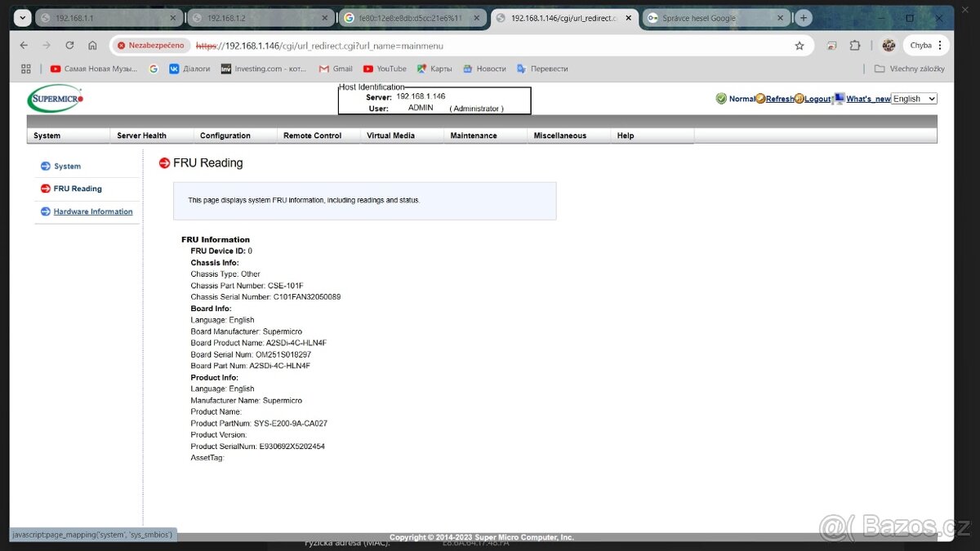Click the Board Serial Num OM251S018297 line
This screenshot has height=551, width=980.
(x=251, y=354)
